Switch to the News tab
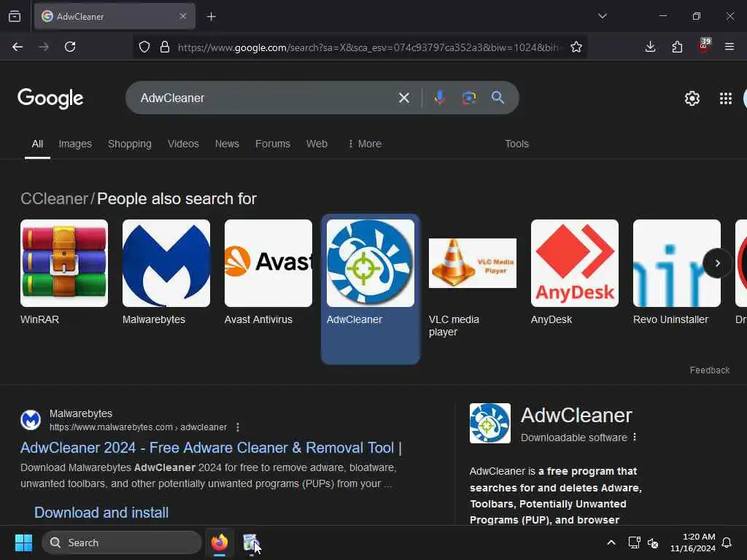 point(227,144)
